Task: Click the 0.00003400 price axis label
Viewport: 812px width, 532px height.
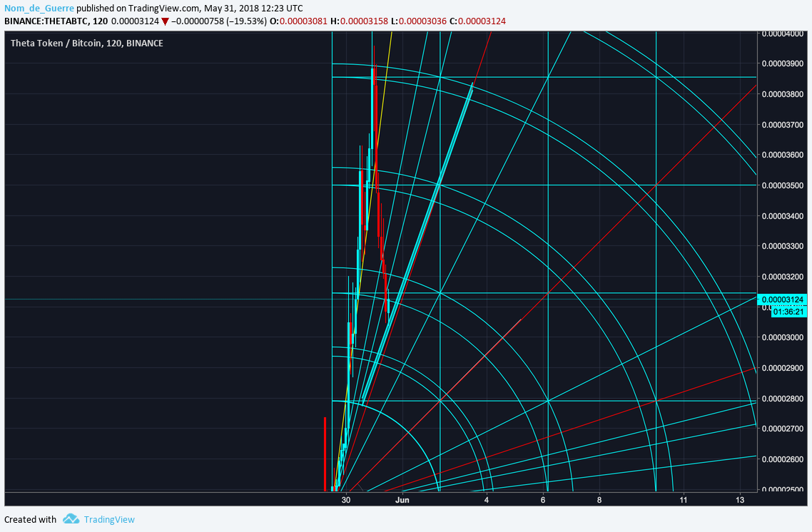Action: coord(783,216)
